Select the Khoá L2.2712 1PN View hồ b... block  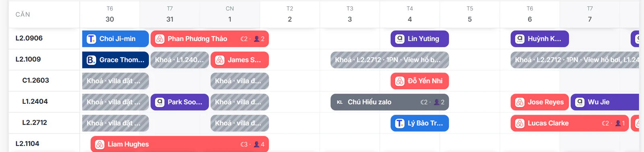(x=390, y=60)
